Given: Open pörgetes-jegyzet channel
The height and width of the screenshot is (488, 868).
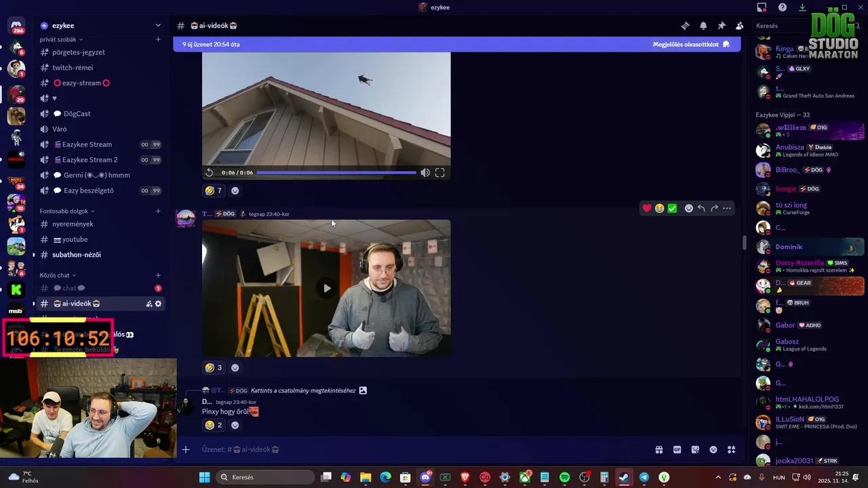Looking at the screenshot, I should pyautogui.click(x=100, y=52).
